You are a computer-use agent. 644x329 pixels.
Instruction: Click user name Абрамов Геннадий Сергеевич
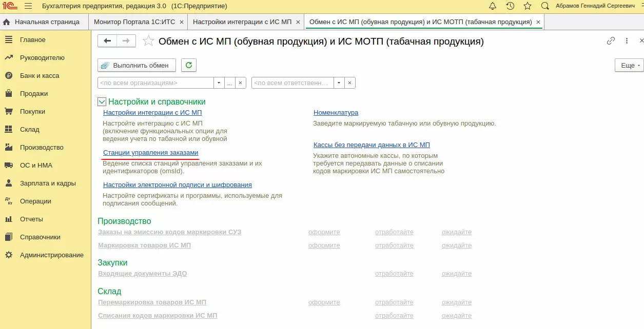(595, 6)
